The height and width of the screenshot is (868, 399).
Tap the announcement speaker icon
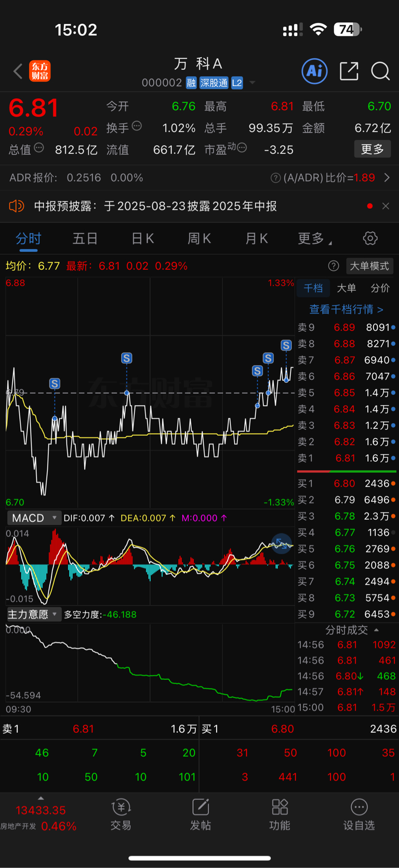click(x=17, y=206)
